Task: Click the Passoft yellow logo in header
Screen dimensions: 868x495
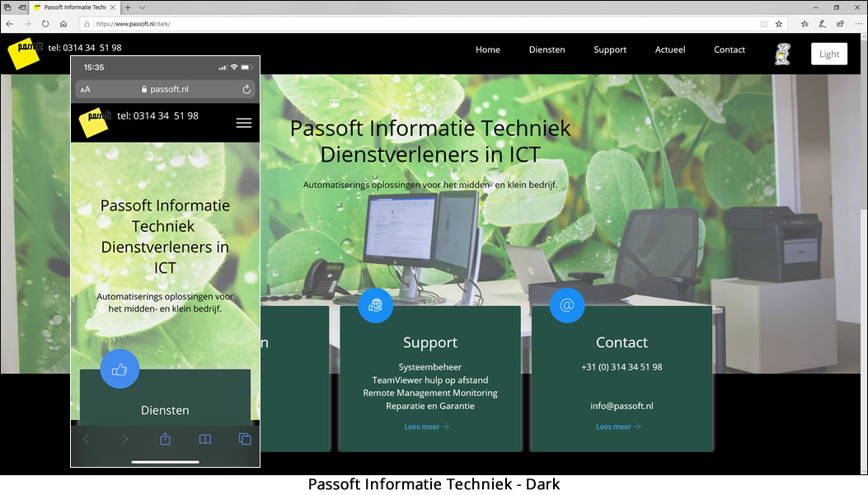Action: pyautogui.click(x=25, y=54)
